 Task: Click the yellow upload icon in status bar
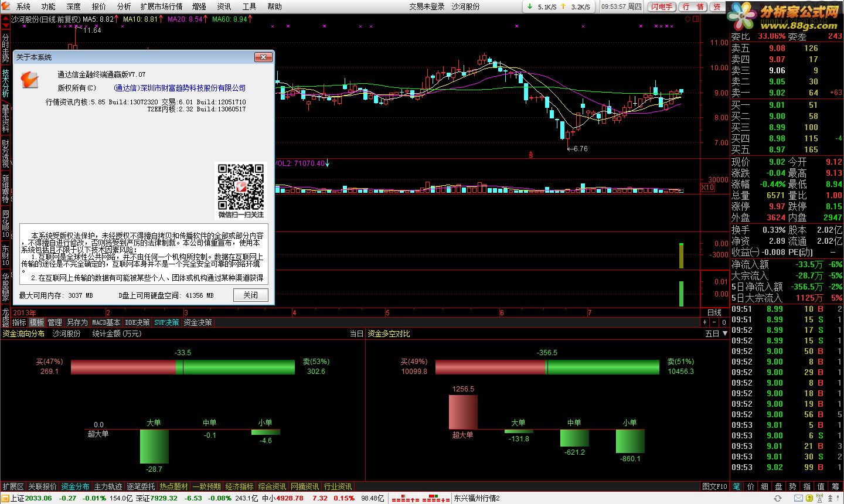[809, 498]
